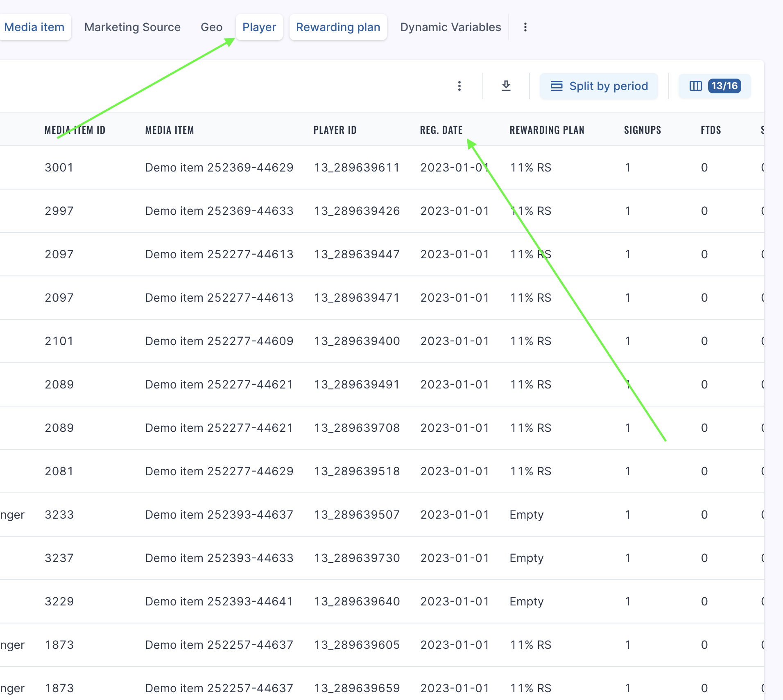The image size is (783, 700).
Task: Click player ID 13_289639605
Action: tap(357, 645)
